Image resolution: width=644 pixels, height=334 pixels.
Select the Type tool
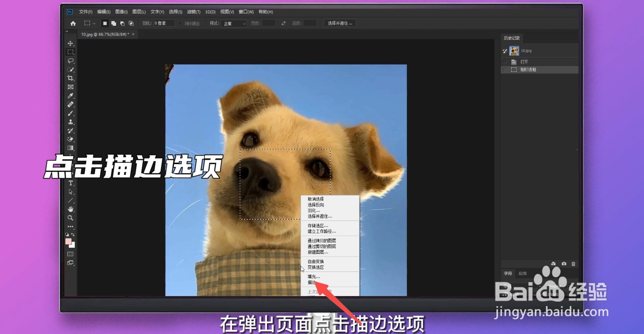[x=70, y=183]
